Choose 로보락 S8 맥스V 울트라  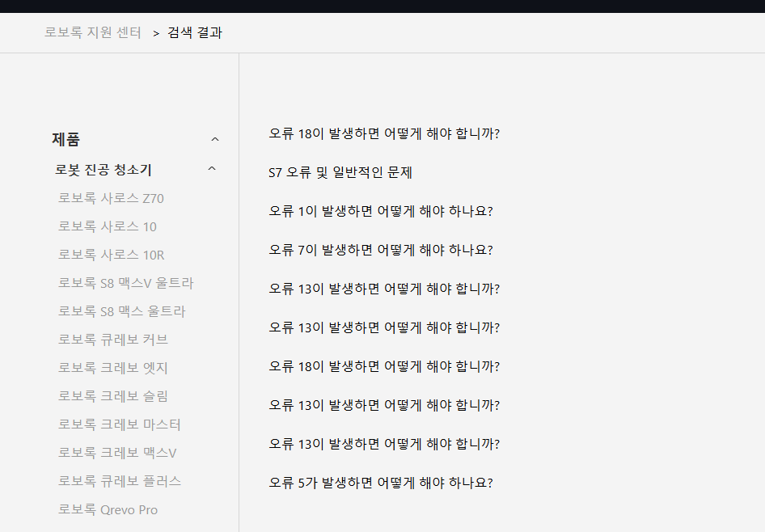click(126, 283)
